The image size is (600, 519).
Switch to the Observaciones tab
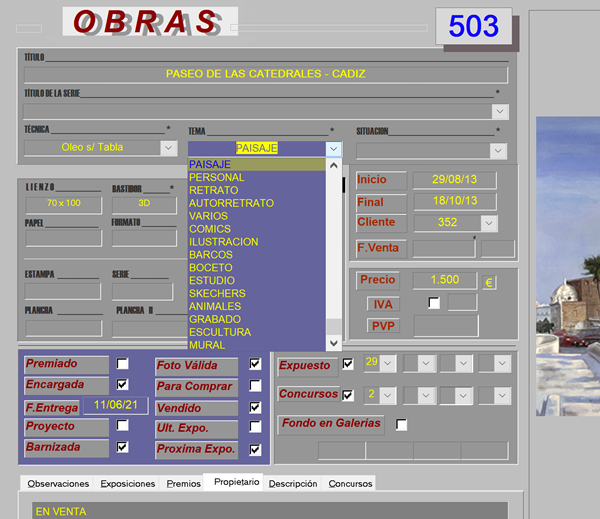pos(58,484)
